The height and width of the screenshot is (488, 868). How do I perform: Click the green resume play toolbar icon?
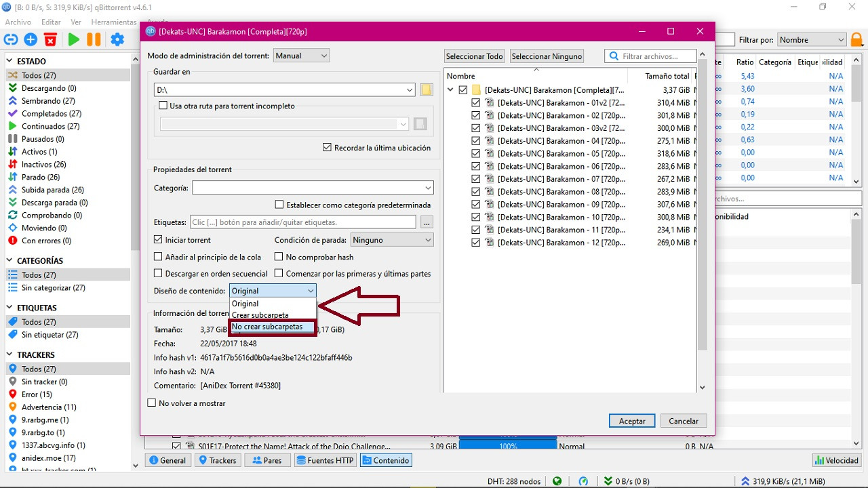74,40
